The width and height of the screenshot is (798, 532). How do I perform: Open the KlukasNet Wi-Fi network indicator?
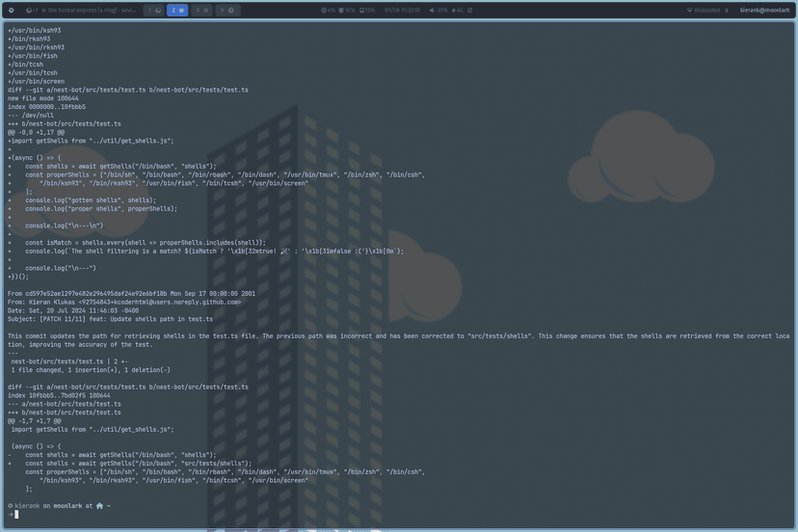[x=704, y=11]
